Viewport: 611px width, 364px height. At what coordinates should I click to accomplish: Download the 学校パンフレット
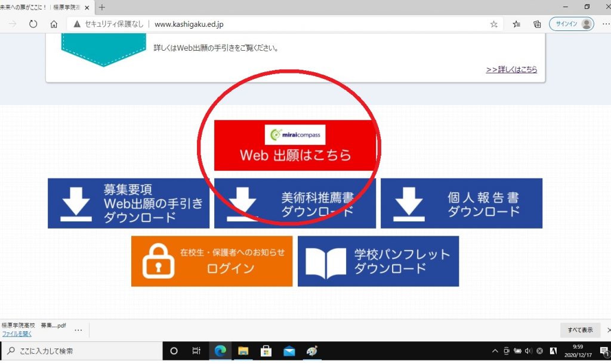click(x=378, y=261)
